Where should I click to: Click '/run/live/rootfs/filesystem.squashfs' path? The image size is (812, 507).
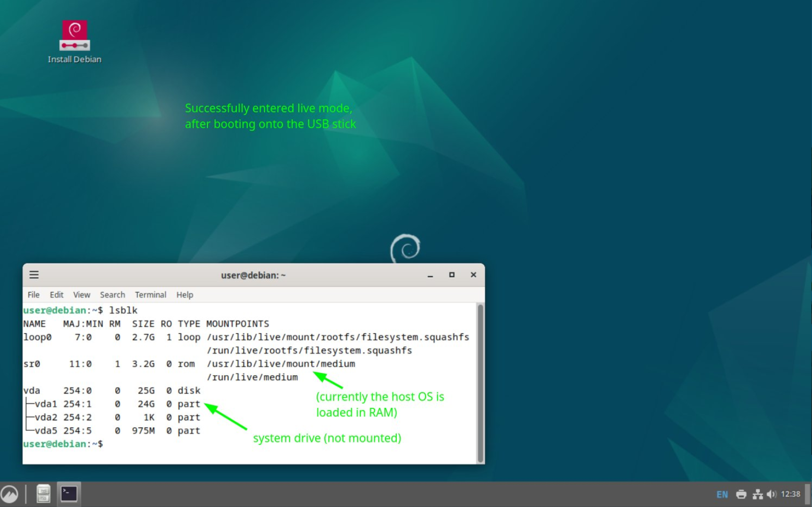click(x=309, y=351)
